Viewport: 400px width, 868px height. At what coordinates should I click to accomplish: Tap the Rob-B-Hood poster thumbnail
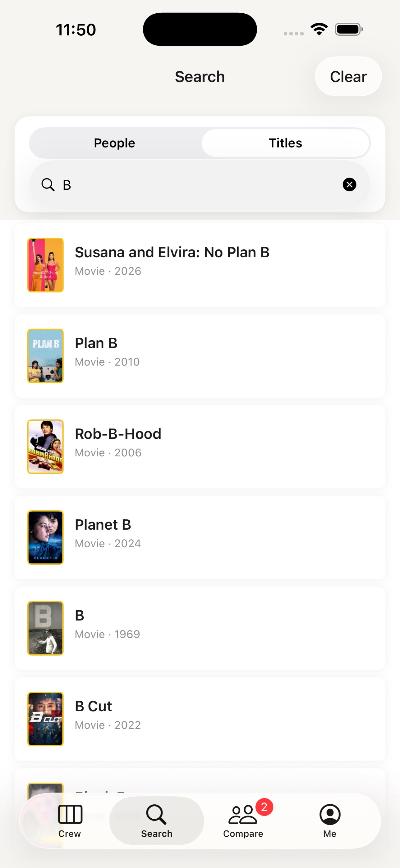[x=45, y=446]
